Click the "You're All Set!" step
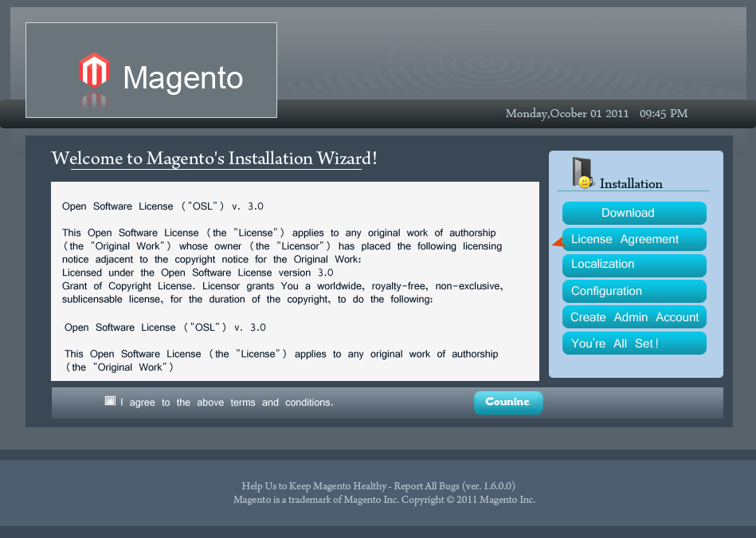This screenshot has width=756, height=538. 633,343
